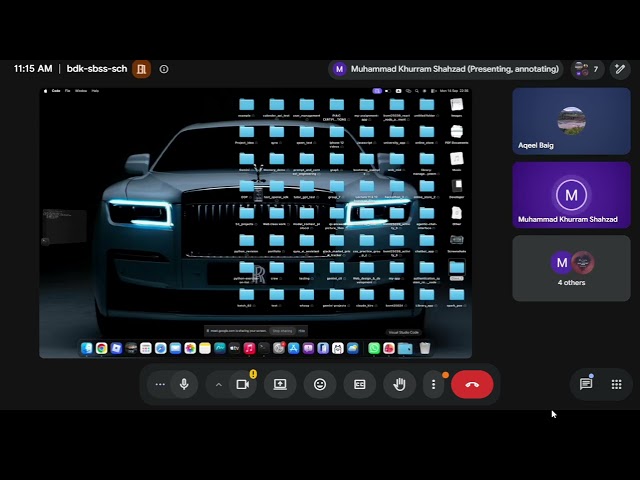Screen dimensions: 640x480
Task: Open the Code menu on shared screen
Action: (x=56, y=91)
